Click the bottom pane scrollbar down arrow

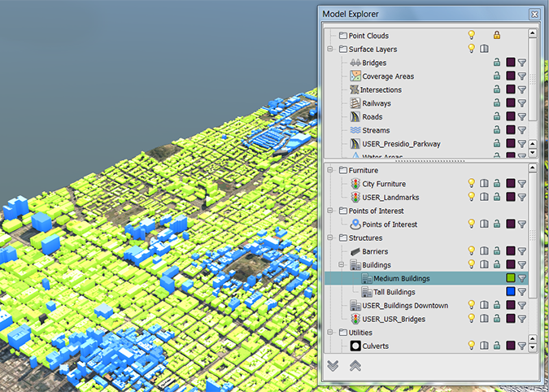pos(533,347)
